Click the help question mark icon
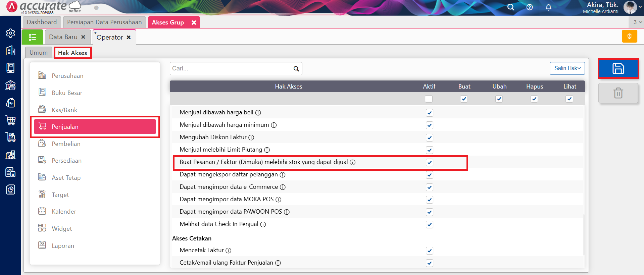Viewport: 644px width, 275px height. pyautogui.click(x=530, y=7)
